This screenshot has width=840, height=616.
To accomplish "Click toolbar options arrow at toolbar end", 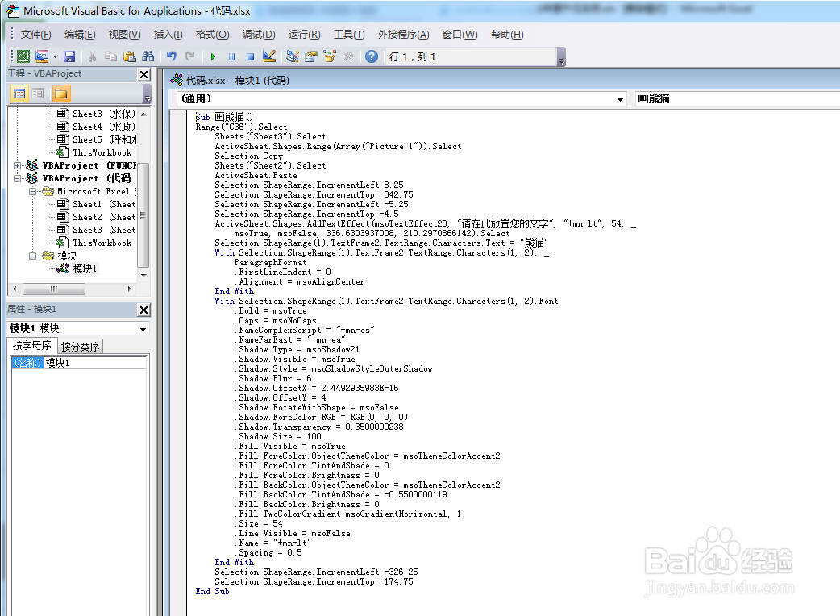I will click(x=561, y=56).
